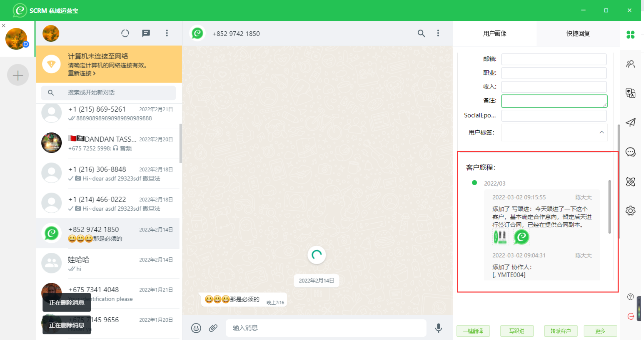Image resolution: width=644 pixels, height=340 pixels.
Task: Click the 职业 input field
Action: [x=554, y=73]
